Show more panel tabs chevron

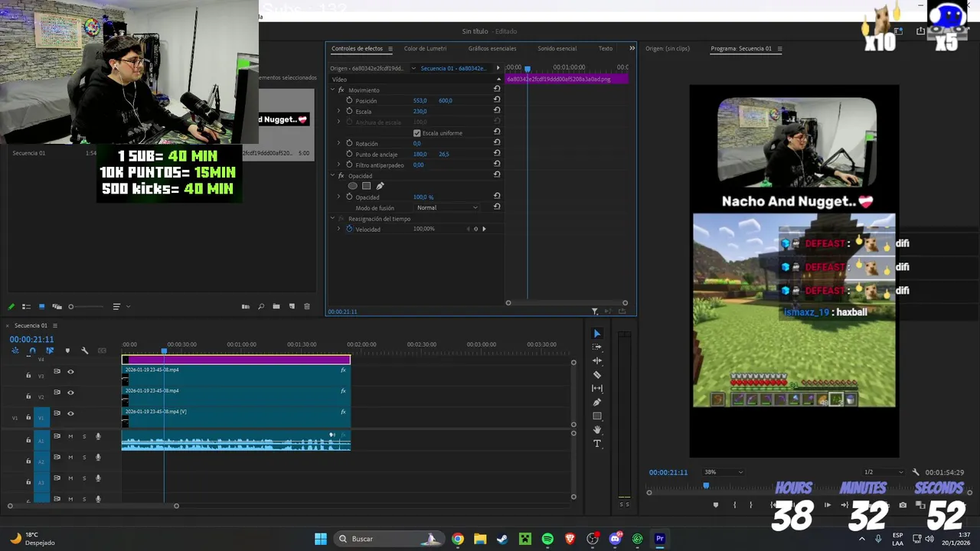(x=632, y=48)
